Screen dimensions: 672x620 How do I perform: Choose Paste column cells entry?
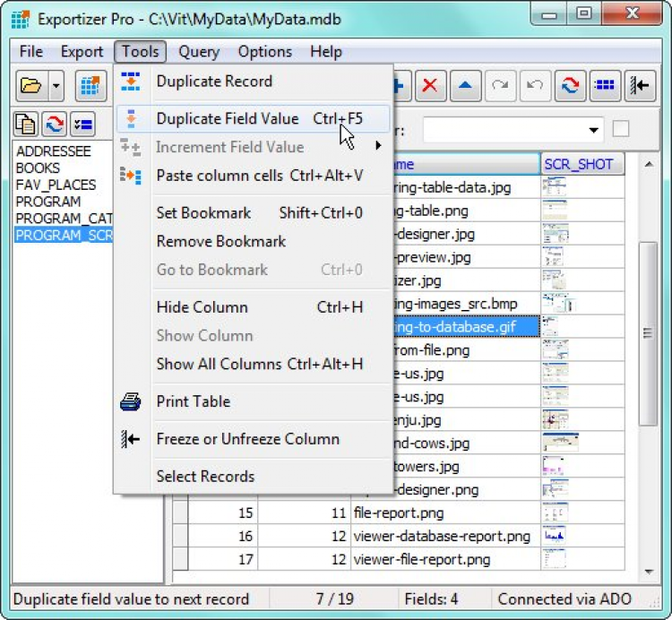(254, 176)
